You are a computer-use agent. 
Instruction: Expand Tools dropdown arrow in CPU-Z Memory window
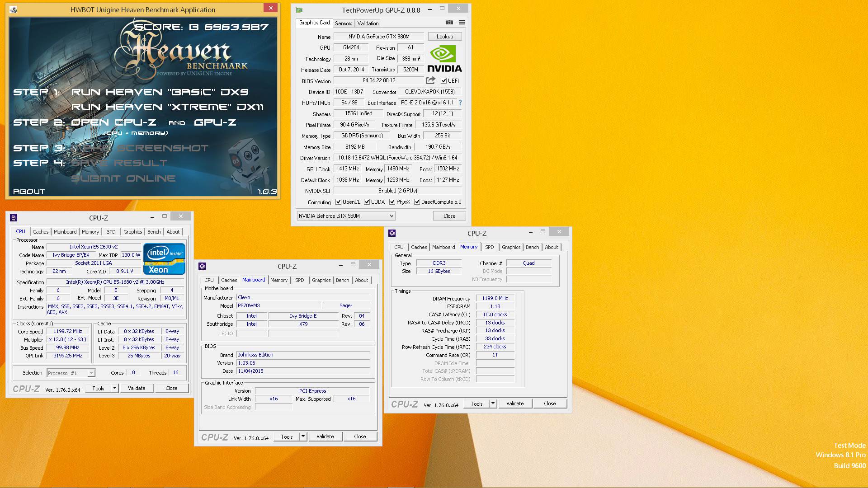click(493, 404)
